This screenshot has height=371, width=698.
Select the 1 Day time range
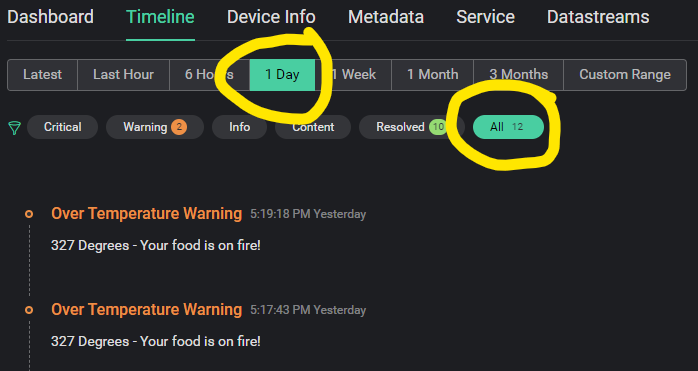pos(282,74)
